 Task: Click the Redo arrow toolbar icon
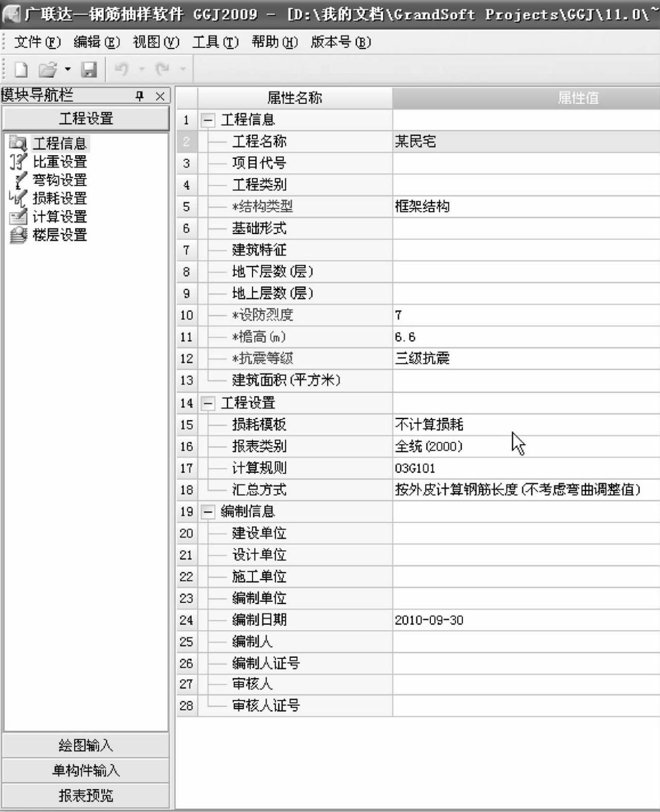[x=163, y=68]
